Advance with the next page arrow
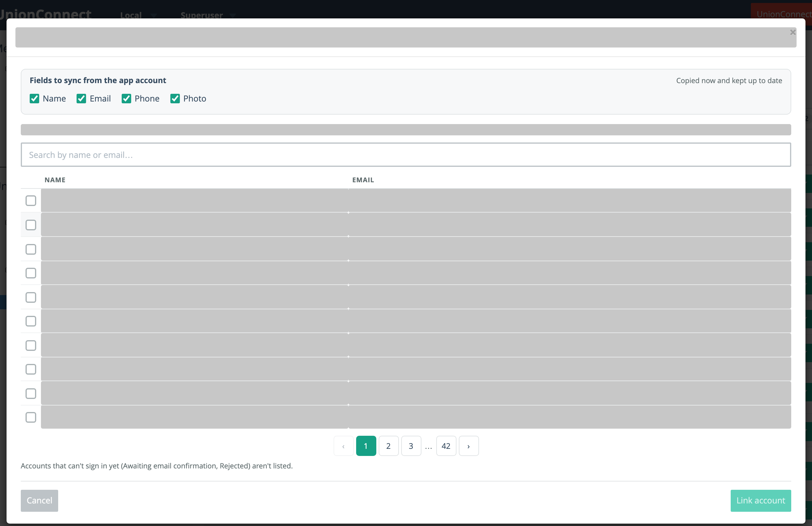 469,446
